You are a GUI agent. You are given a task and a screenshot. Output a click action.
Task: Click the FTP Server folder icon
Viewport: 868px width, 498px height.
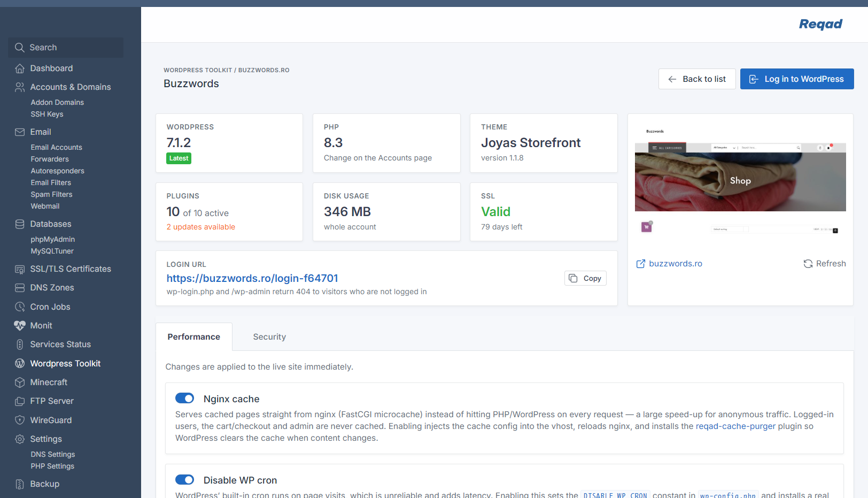coord(20,401)
